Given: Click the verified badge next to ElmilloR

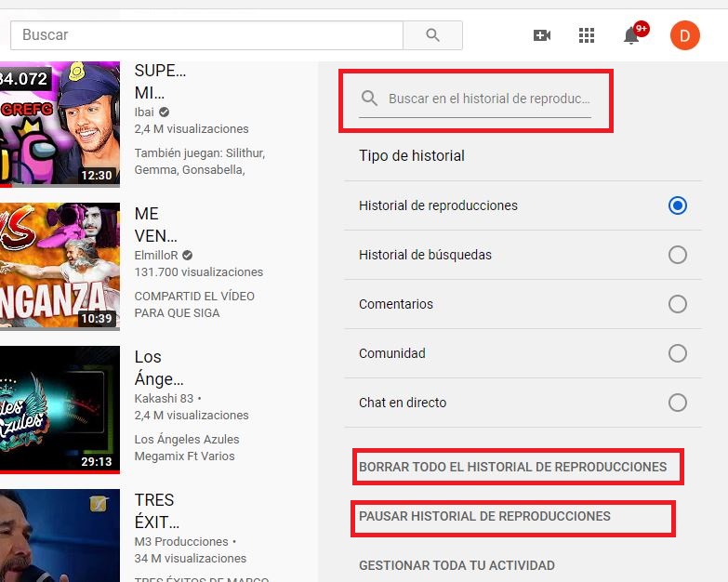Looking at the screenshot, I should tap(188, 255).
